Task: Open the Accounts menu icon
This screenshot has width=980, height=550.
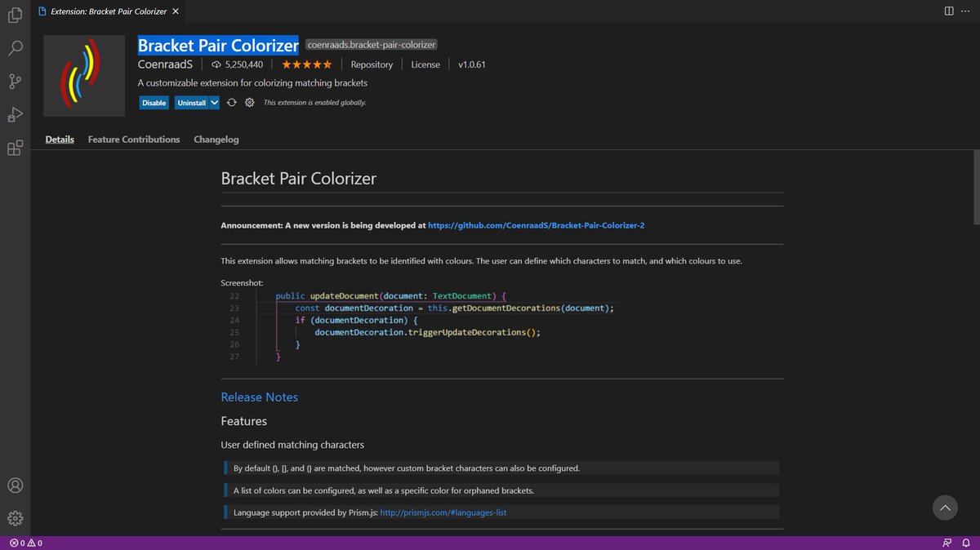Action: pyautogui.click(x=15, y=485)
